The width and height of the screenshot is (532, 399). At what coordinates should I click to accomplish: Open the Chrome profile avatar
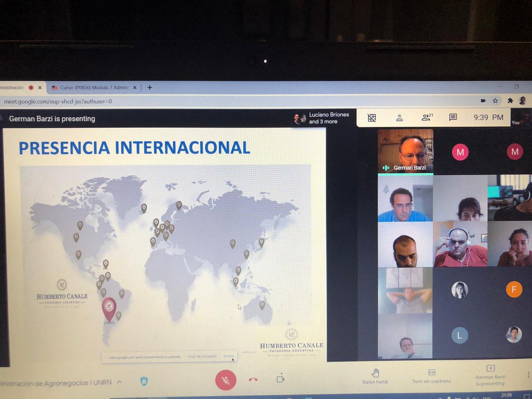click(523, 101)
